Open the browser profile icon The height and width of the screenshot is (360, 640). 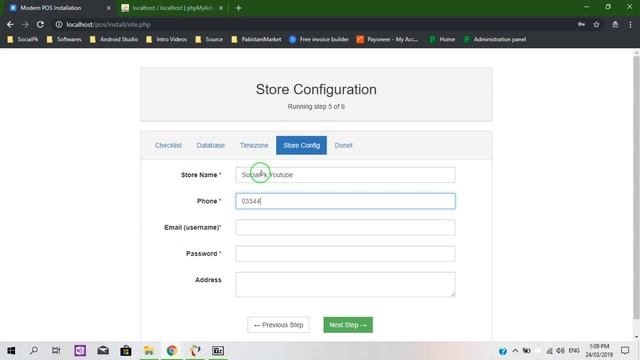615,24
